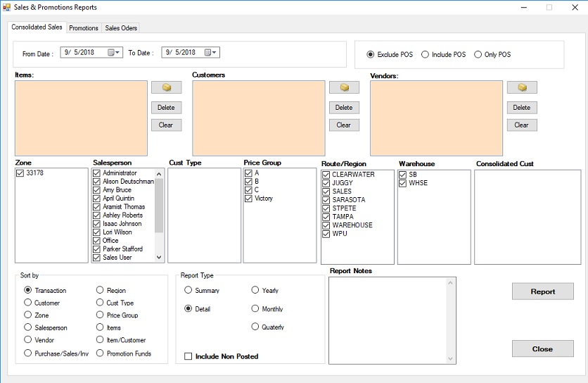
Task: Uncheck the WPU route
Action: (326, 234)
